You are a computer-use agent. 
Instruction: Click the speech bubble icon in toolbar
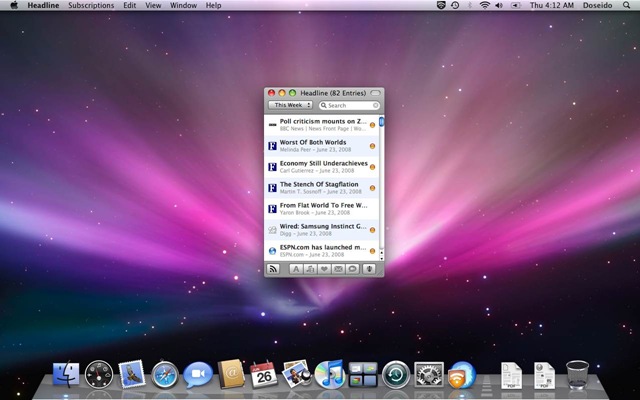click(353, 268)
